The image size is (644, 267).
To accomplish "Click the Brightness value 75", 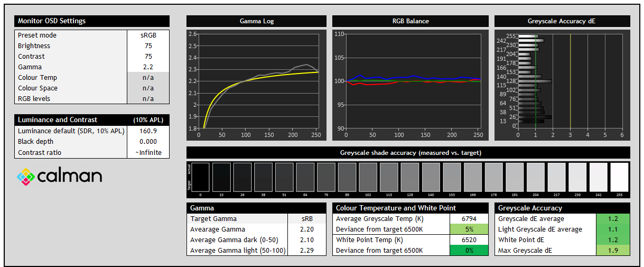I will (148, 46).
